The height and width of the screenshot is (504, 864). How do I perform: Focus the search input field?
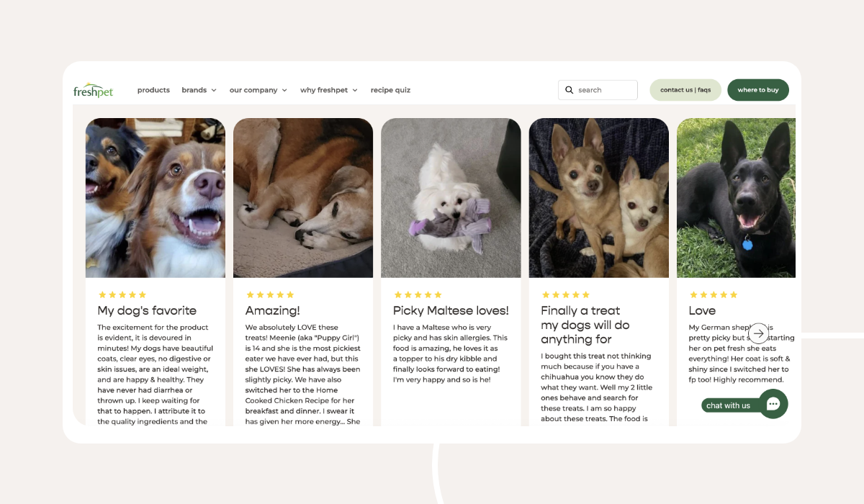click(598, 90)
